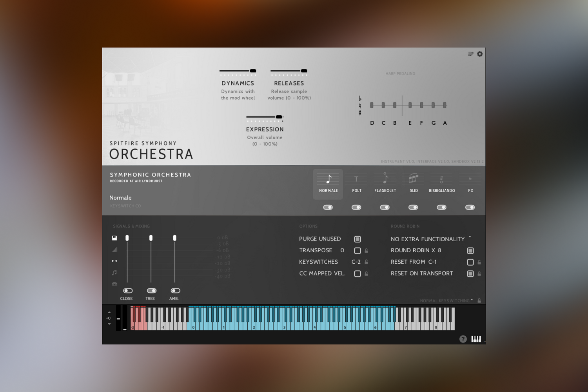Click the lock beside KEYSWITCHES C-2
The image size is (588, 392).
367,262
